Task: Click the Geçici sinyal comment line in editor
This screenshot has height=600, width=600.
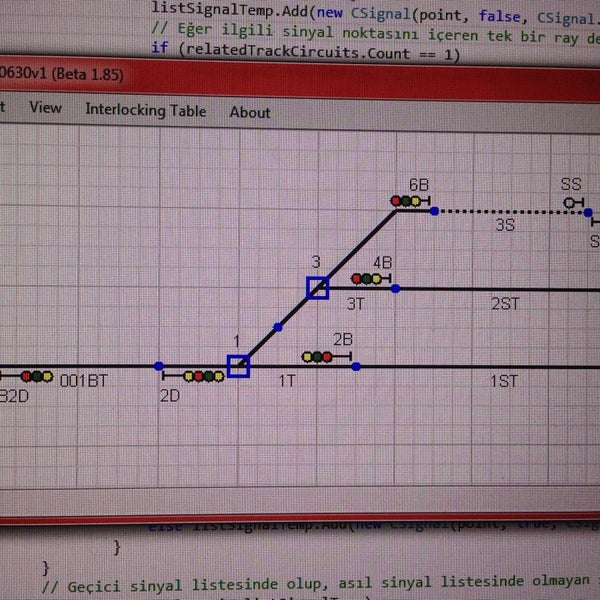Action: [x=321, y=584]
